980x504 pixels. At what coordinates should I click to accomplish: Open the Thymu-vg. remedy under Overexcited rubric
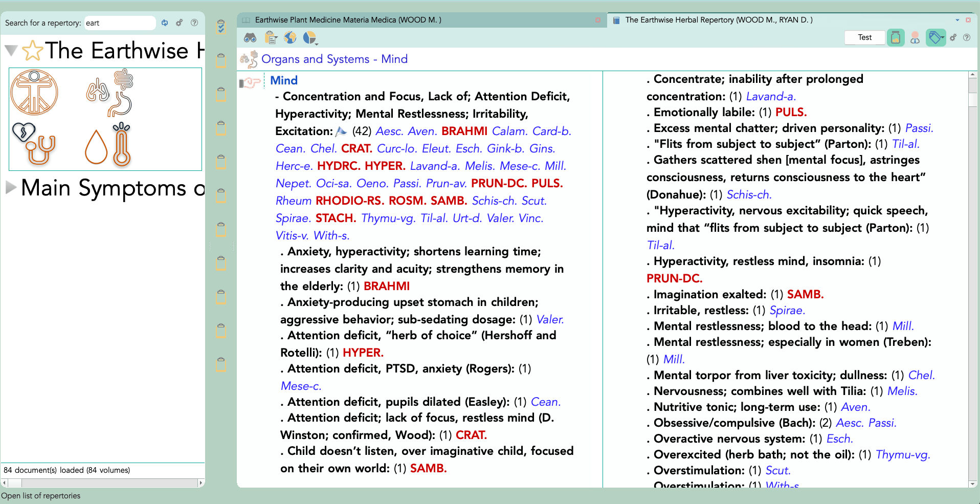903,455
